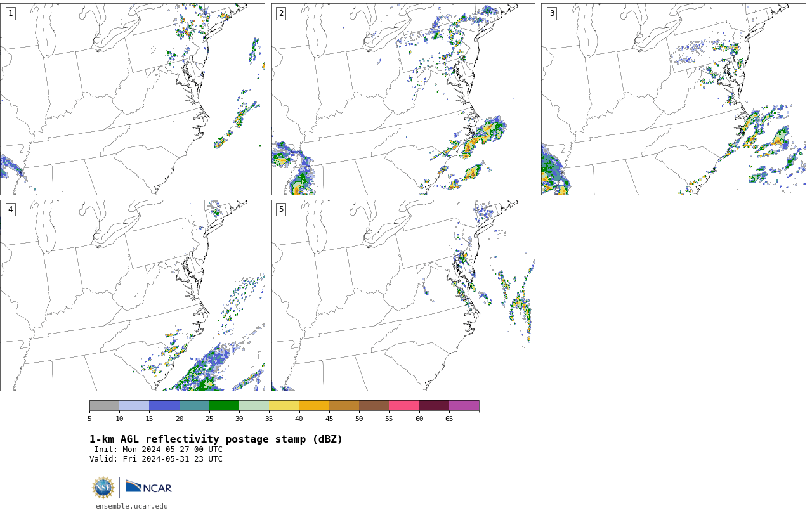The width and height of the screenshot is (812, 513).
Task: Click the gray 5-10 dBZ swatch
Action: [x=104, y=406]
